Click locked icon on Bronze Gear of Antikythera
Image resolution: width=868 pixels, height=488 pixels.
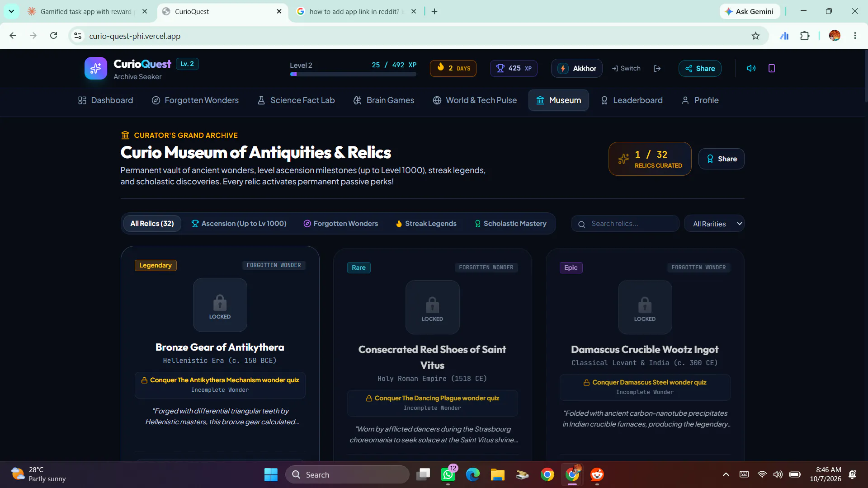220,305
